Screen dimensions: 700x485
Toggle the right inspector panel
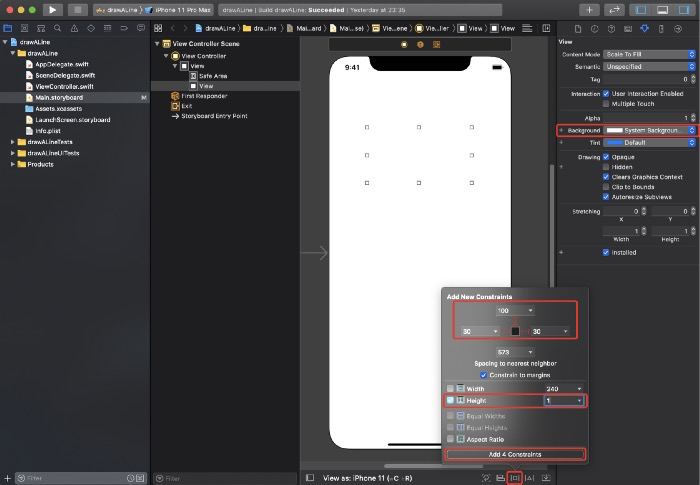tap(683, 9)
